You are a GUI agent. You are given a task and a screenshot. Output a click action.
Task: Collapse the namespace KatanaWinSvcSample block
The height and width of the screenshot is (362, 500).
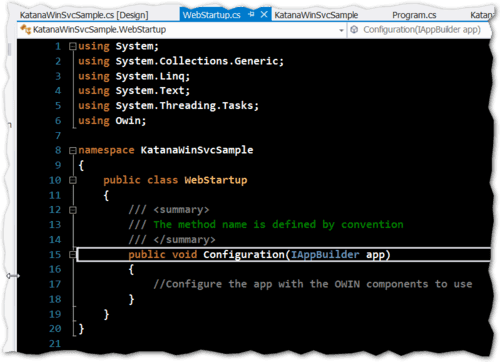(x=73, y=151)
